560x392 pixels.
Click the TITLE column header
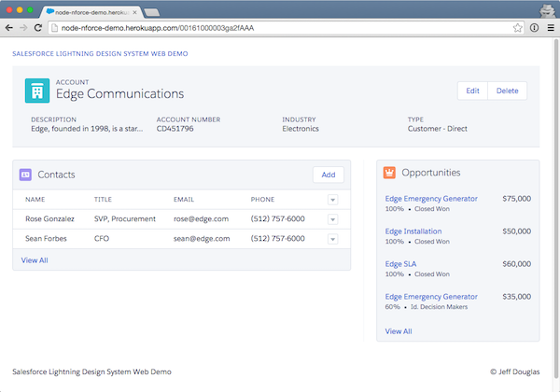[x=103, y=199]
